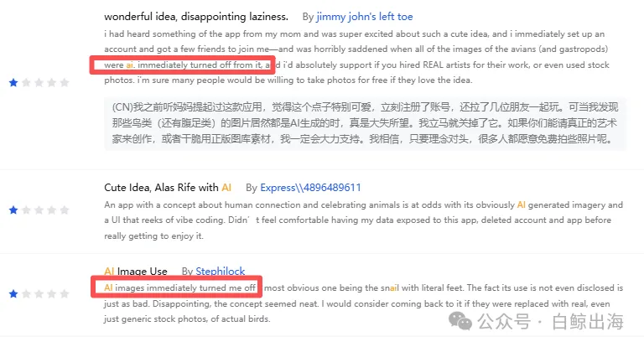Click the second review's body text paragraph
The height and width of the screenshot is (347, 644).
[x=363, y=220]
